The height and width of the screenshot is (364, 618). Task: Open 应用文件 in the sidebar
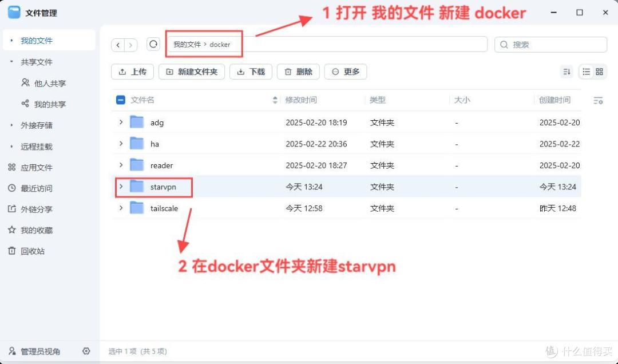[x=30, y=168]
